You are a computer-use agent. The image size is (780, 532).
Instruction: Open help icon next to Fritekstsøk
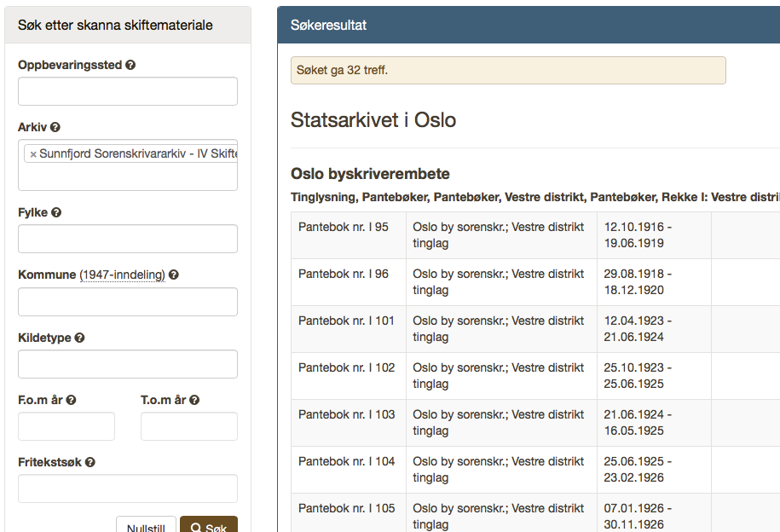tap(90, 462)
